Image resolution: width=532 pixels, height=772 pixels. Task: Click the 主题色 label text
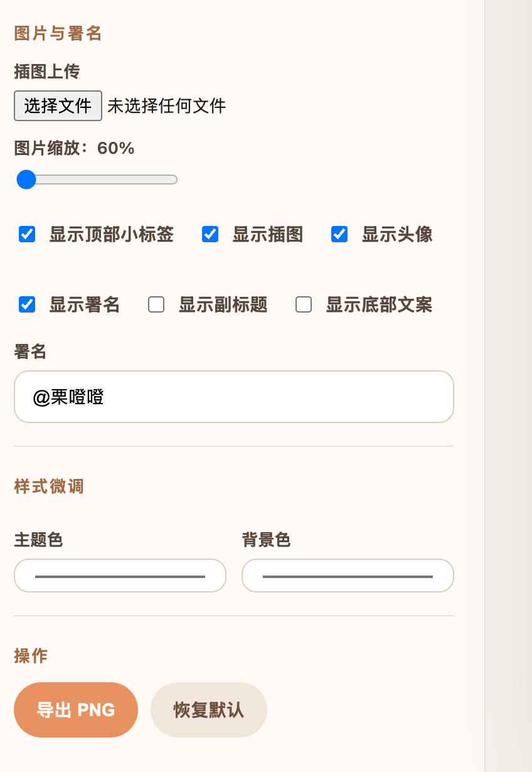pos(38,540)
